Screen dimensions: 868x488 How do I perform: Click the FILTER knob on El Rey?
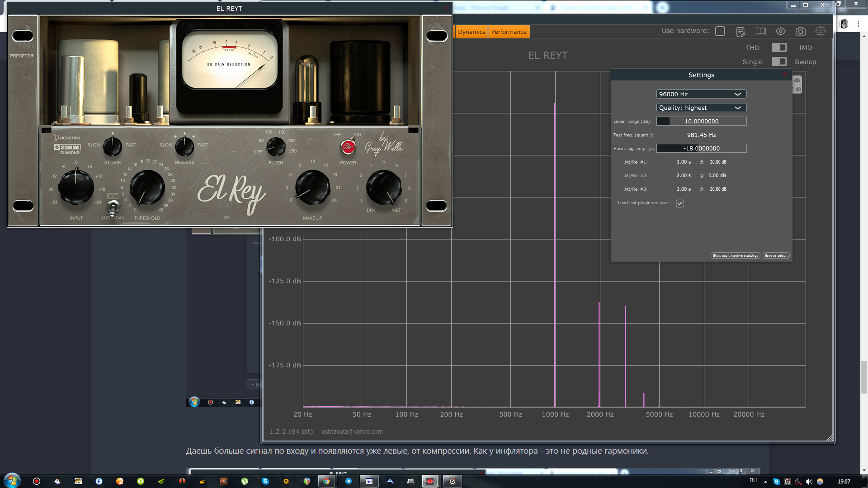click(276, 146)
